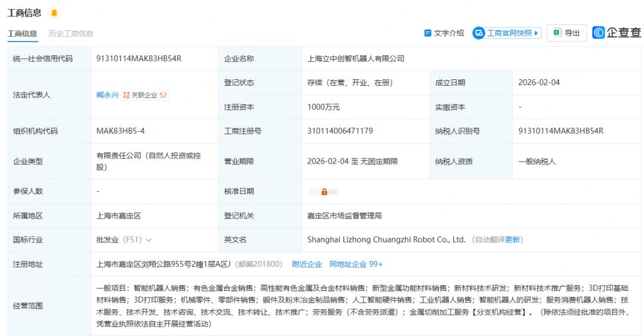Click the orange bell notification icon
Viewport: 644px width, 336px height.
tap(54, 13)
